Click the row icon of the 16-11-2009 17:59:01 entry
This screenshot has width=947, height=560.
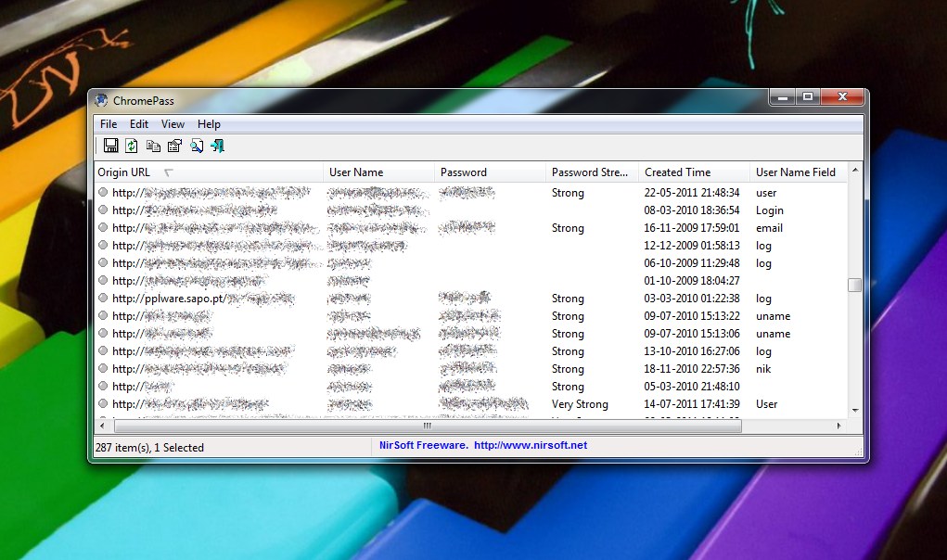103,227
